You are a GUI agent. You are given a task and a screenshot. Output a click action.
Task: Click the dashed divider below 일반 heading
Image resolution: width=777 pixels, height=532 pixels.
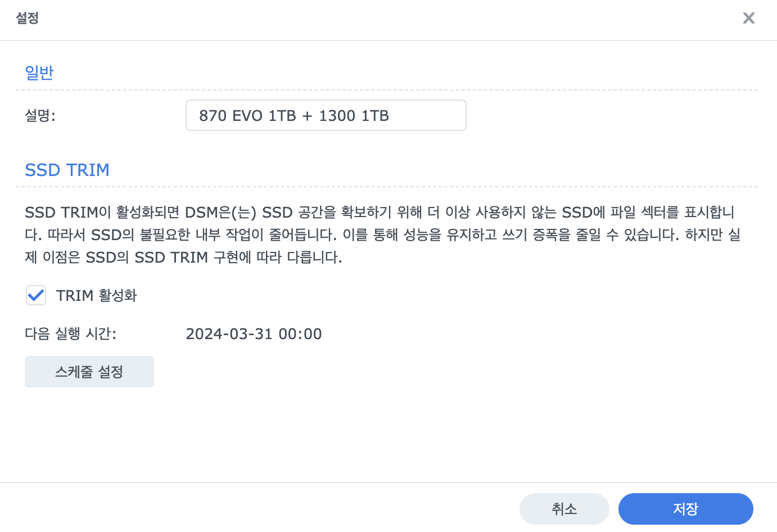[x=387, y=89]
